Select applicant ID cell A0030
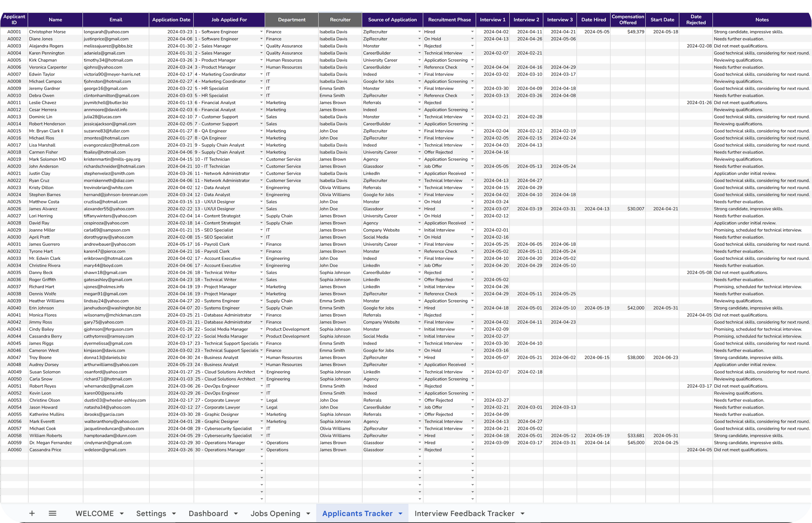 tap(14, 237)
